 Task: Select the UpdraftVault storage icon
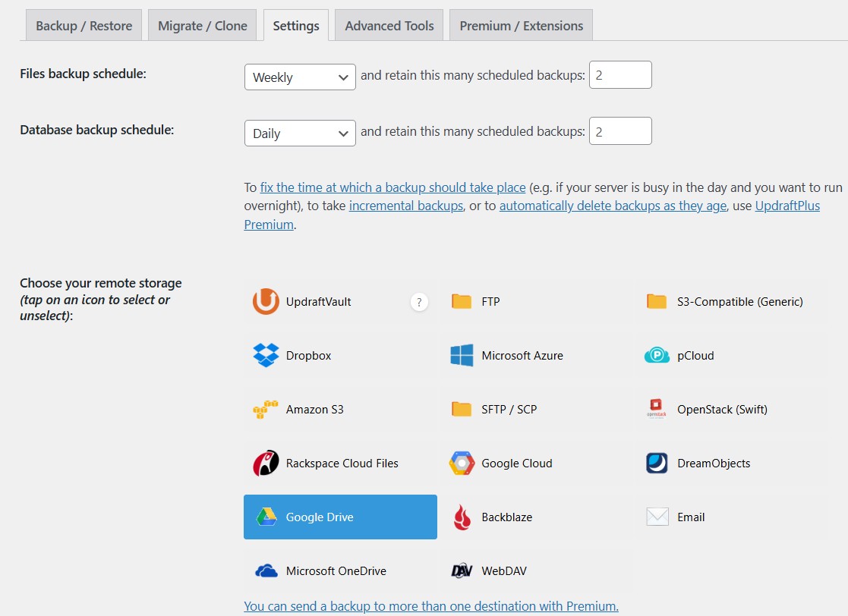(x=266, y=301)
